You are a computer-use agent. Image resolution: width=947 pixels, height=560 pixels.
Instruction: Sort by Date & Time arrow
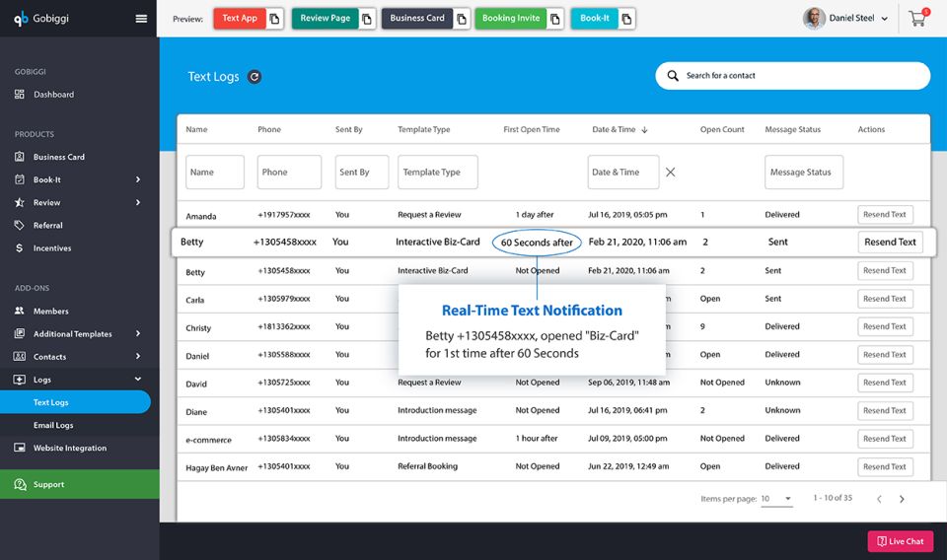point(644,130)
